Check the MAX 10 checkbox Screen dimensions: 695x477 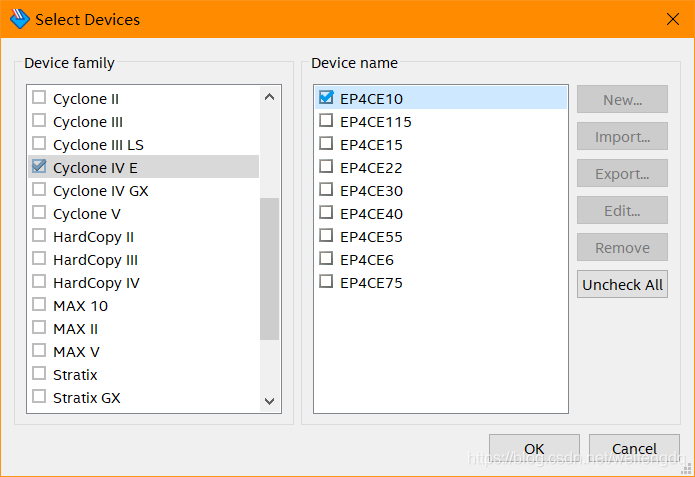[39, 305]
